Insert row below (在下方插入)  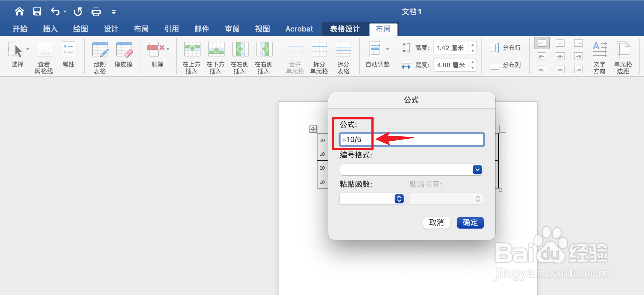point(216,58)
